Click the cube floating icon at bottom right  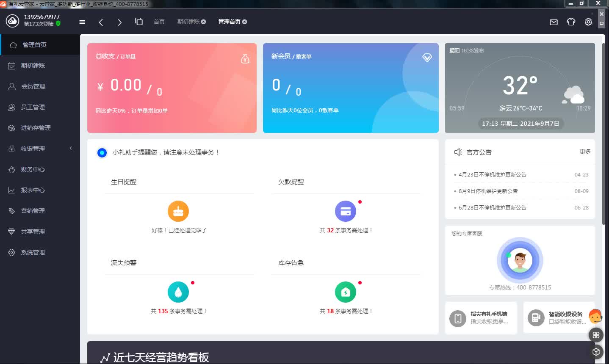(595, 351)
